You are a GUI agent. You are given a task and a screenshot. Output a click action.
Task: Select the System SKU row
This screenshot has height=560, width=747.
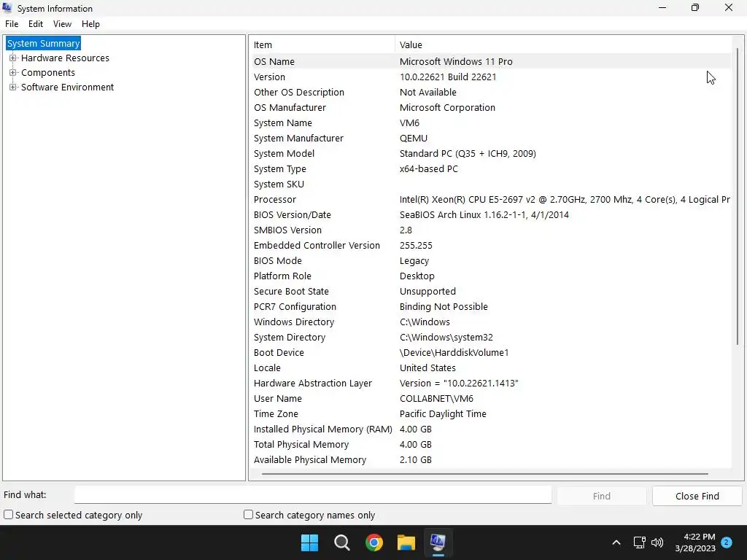coord(491,184)
